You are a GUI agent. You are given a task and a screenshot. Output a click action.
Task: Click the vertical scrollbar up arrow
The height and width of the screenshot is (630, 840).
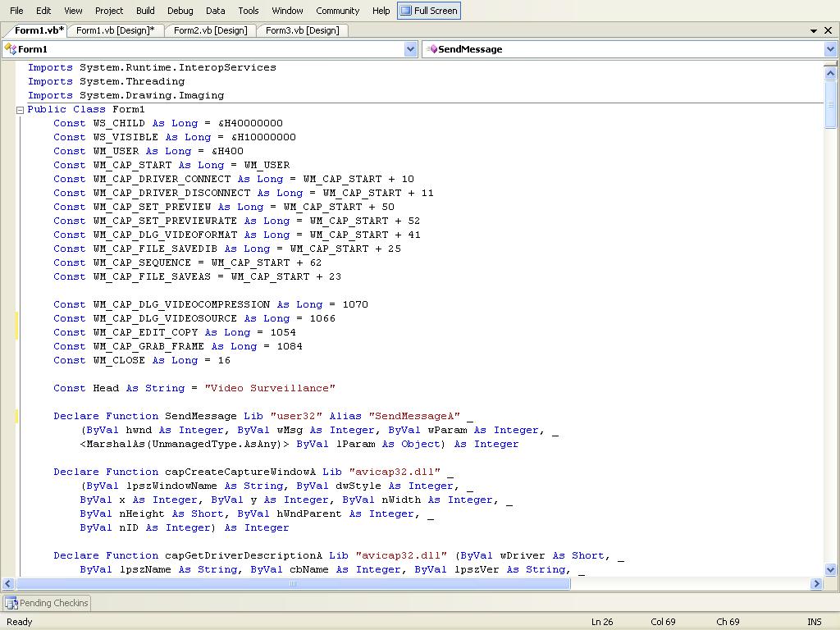pyautogui.click(x=830, y=73)
